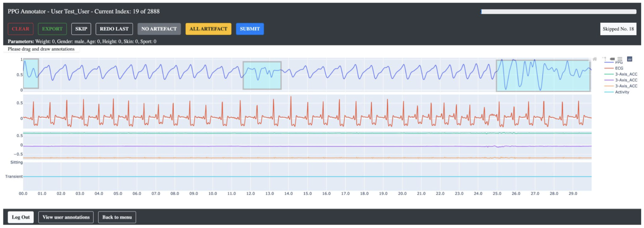Screen dimensions: 644x228
Task: Mark segment as NO ARTEFACT
Action: [x=159, y=29]
